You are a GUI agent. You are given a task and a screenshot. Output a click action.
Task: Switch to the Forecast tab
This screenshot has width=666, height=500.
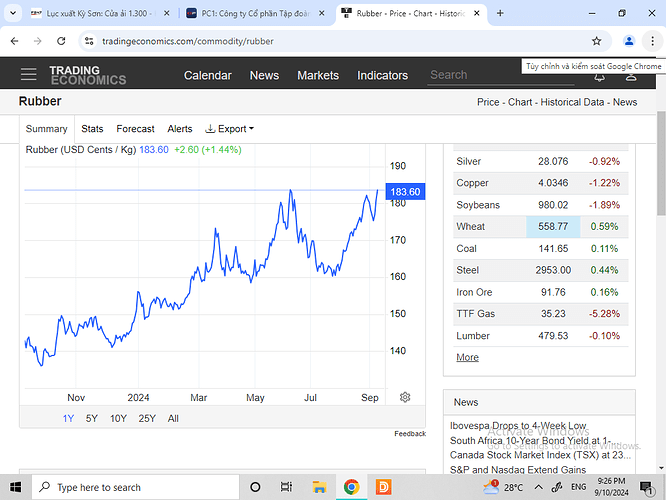(x=135, y=129)
